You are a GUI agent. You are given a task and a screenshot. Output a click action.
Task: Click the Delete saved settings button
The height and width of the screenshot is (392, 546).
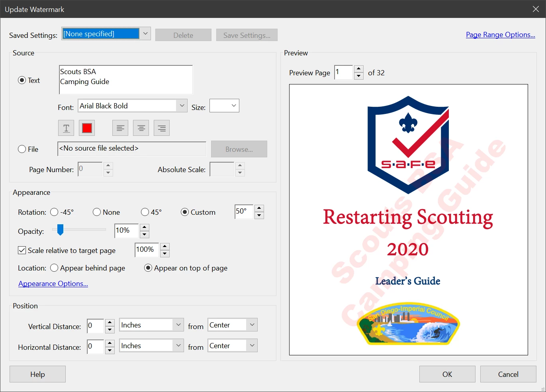183,35
